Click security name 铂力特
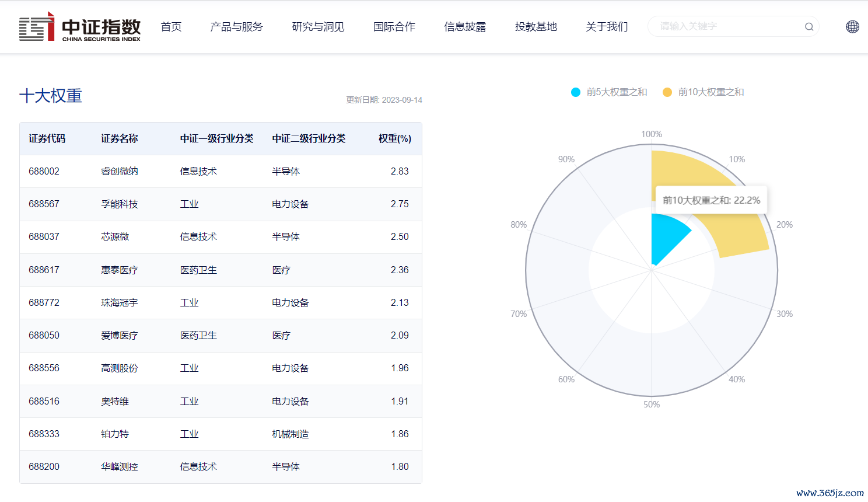868x502 pixels. coord(115,434)
